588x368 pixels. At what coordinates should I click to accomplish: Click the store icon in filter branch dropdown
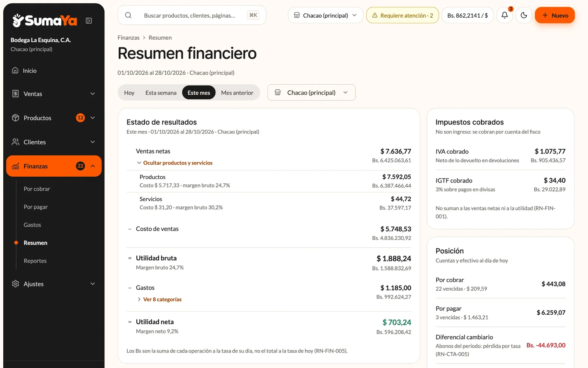pyautogui.click(x=278, y=92)
